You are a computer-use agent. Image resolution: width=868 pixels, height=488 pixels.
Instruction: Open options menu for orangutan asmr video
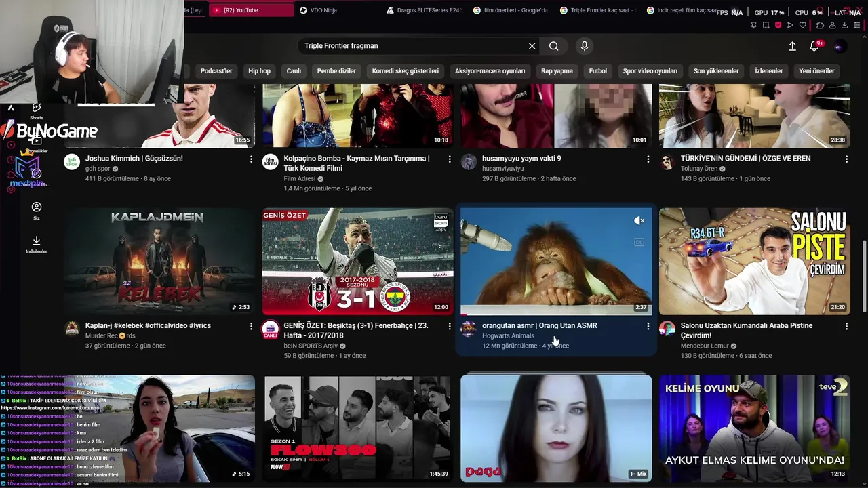coord(648,326)
